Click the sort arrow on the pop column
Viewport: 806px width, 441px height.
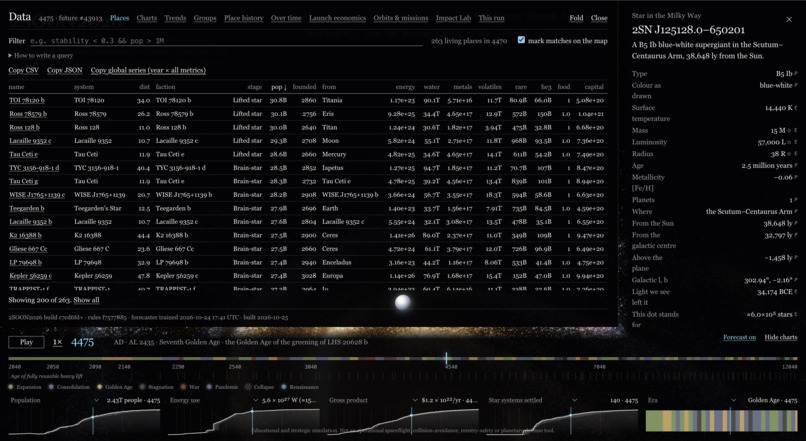[285, 87]
